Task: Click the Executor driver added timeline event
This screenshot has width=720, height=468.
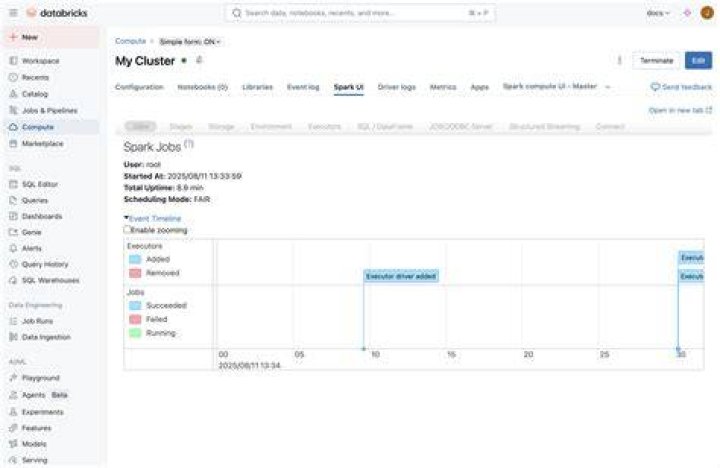Action: click(401, 276)
